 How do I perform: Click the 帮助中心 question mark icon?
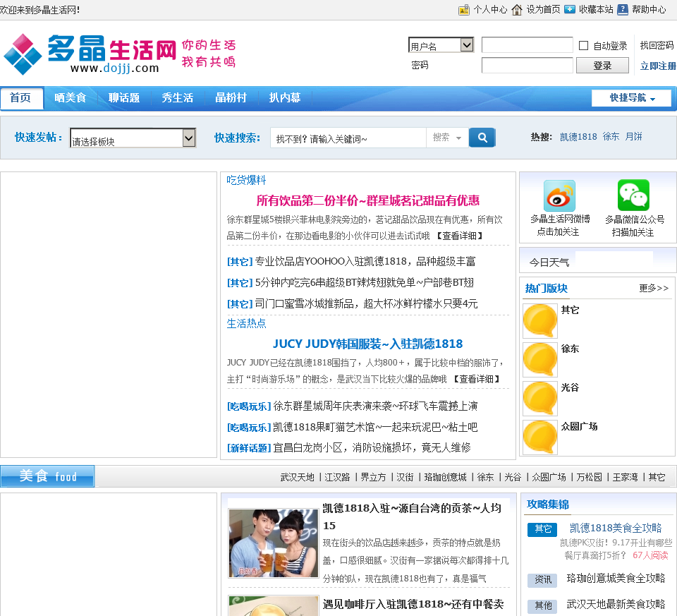click(623, 9)
